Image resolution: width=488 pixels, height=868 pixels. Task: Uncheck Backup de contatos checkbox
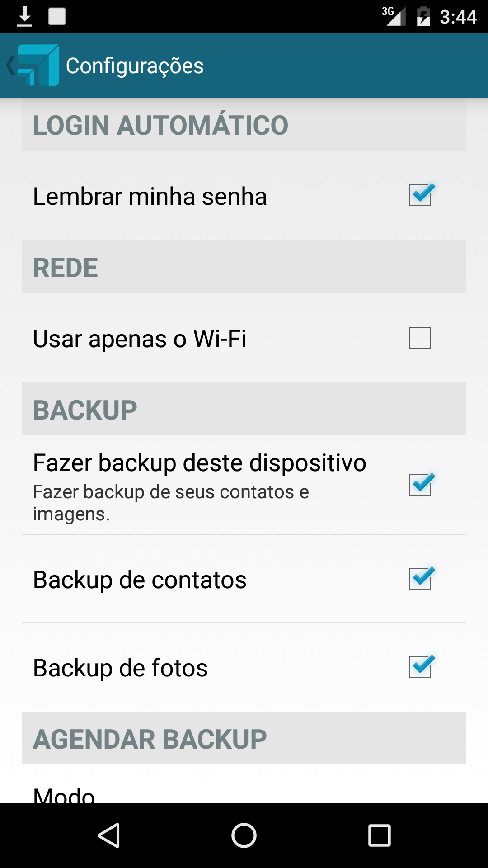pyautogui.click(x=420, y=579)
